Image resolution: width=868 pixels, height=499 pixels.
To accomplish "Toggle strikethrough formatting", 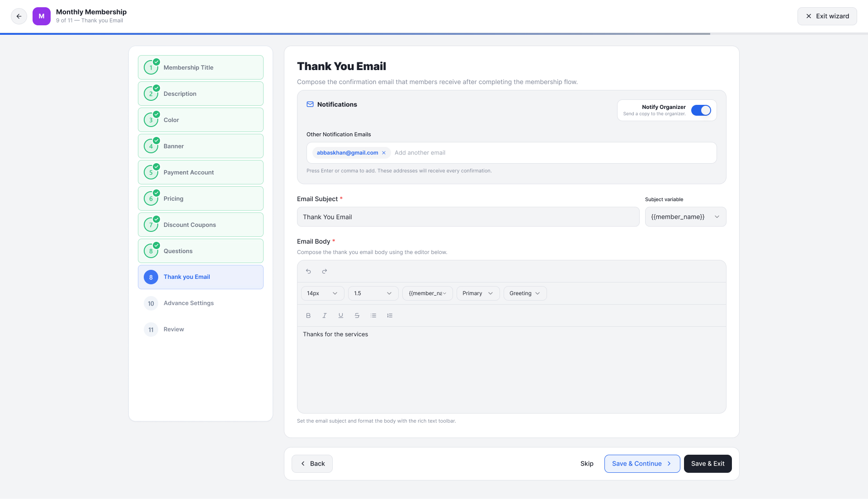I will tap(357, 315).
